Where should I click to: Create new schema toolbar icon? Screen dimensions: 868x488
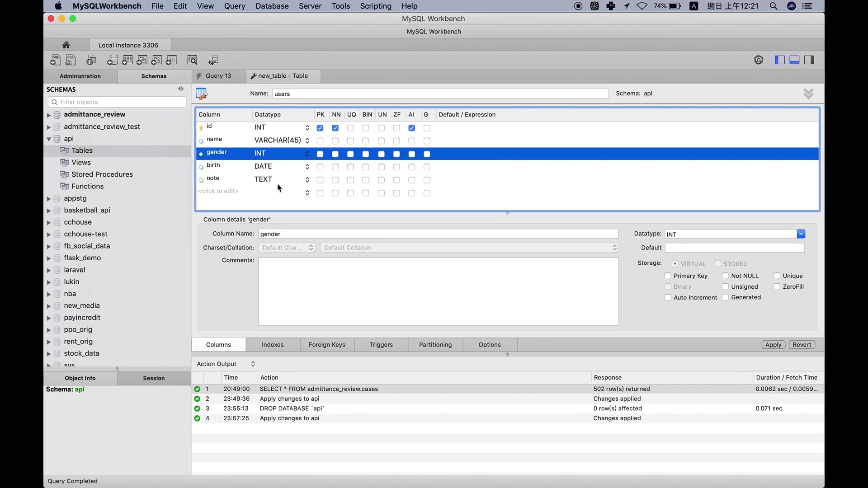pos(113,60)
